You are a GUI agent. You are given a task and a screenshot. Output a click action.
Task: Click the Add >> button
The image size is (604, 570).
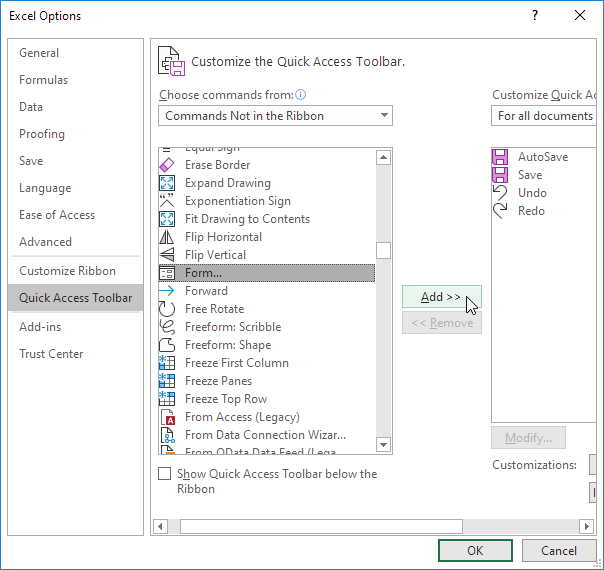tap(442, 297)
